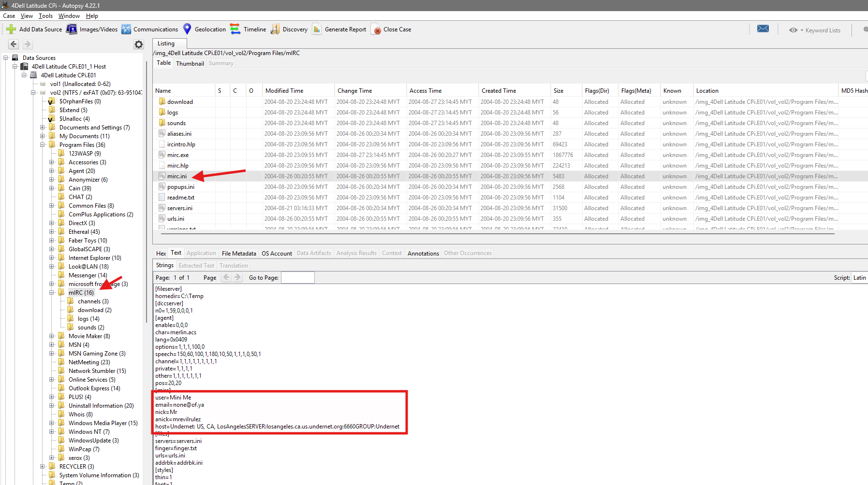Click the Add Data Source icon
Viewport: 868px width, 485px height.
(11, 29)
